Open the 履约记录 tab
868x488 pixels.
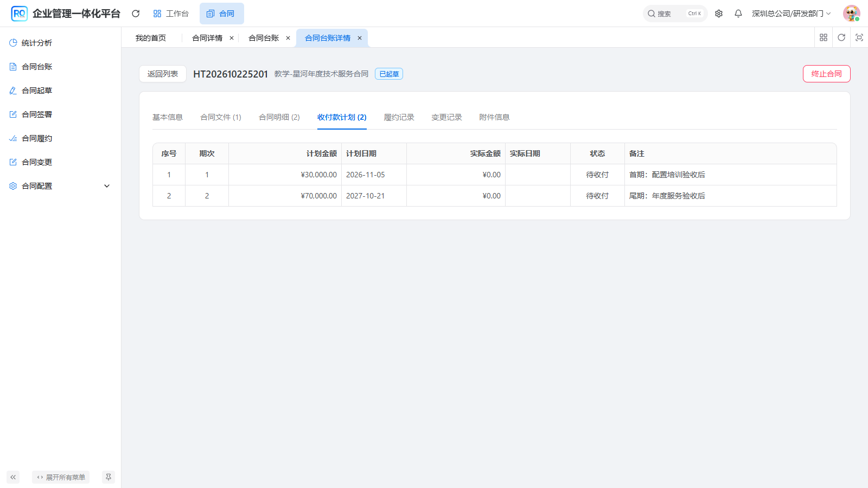point(399,117)
